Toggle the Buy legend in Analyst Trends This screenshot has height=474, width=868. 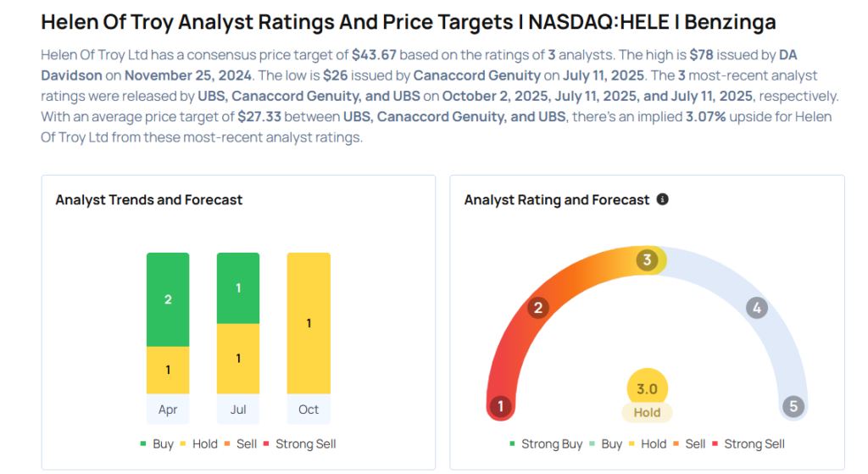[157, 443]
